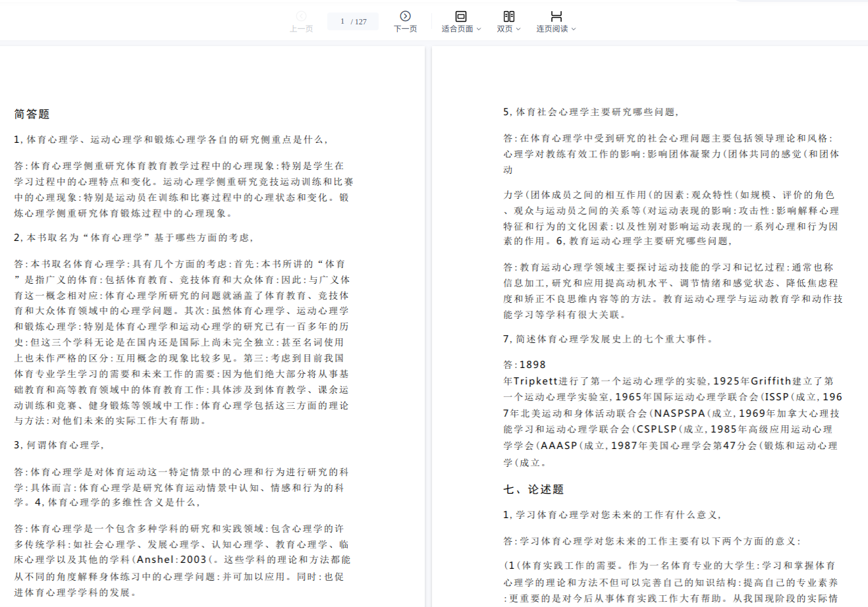Click the 七、论述题 heading on the right page
Viewport: 868px width, 607px height.
click(533, 489)
